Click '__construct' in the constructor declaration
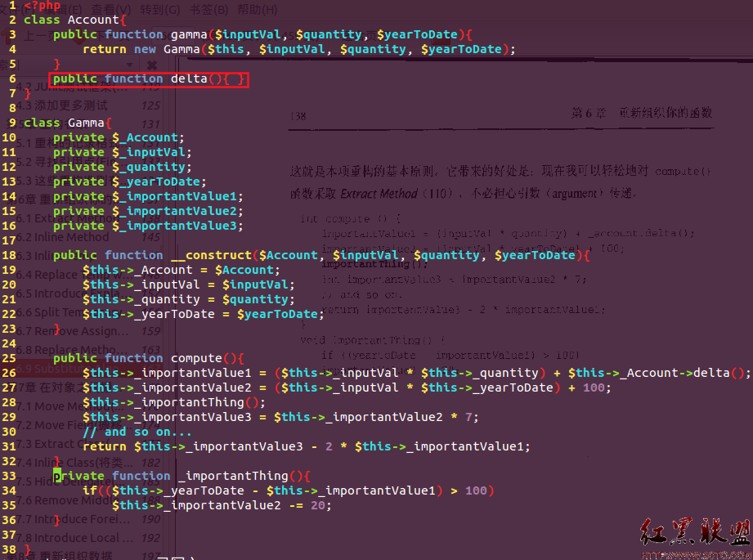 pyautogui.click(x=211, y=256)
